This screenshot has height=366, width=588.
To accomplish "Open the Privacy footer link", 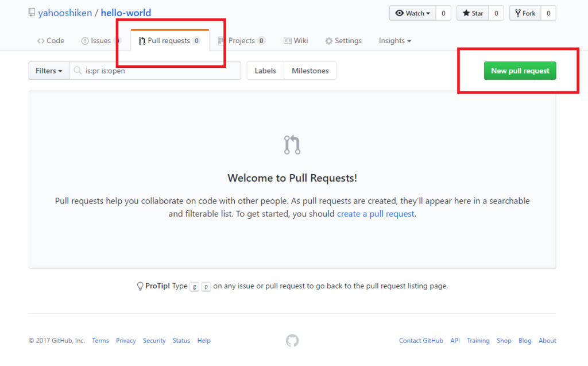I will point(126,341).
